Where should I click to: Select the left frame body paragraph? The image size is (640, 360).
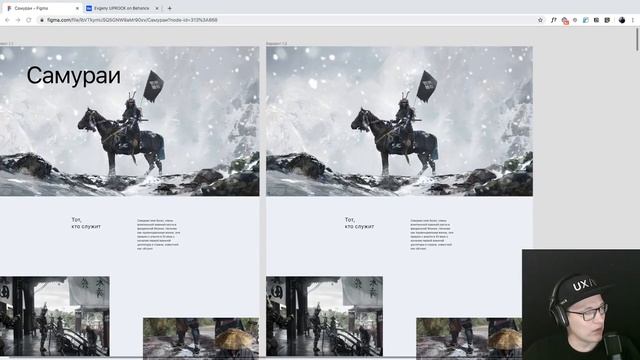[x=158, y=234]
